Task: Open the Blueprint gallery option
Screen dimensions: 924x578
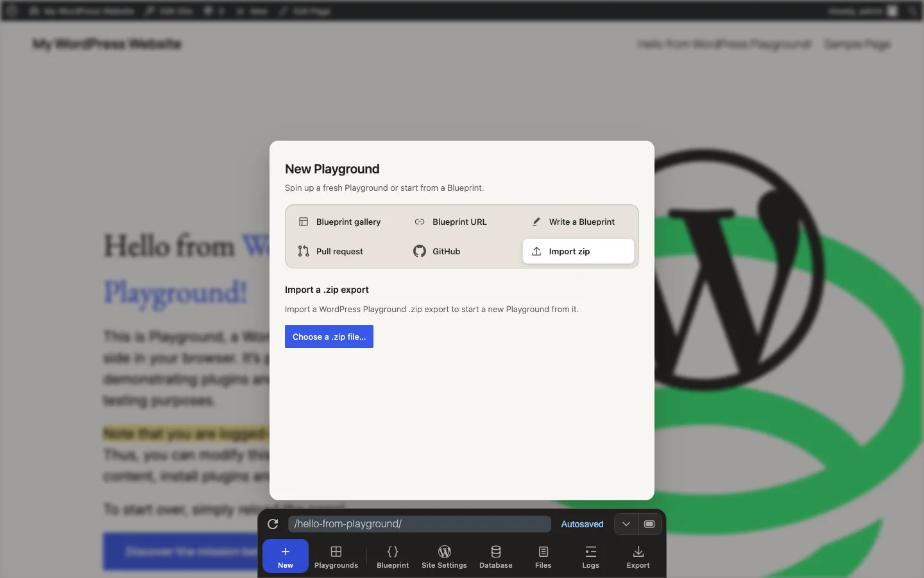Action: pyautogui.click(x=345, y=222)
